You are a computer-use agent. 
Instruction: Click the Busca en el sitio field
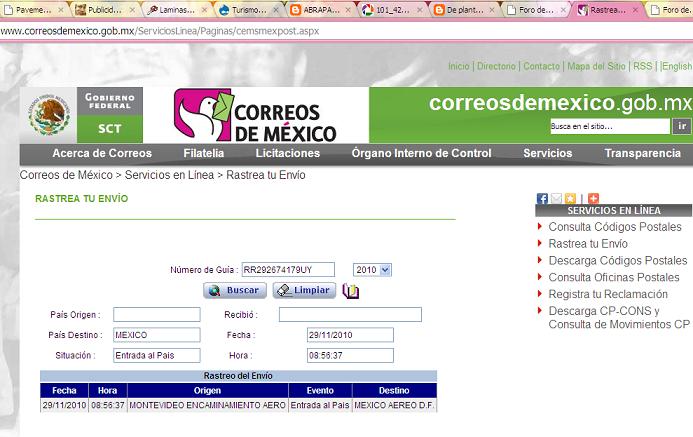click(610, 126)
